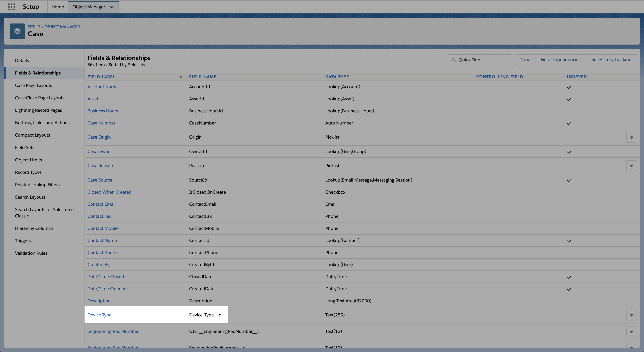Click the Indexed checkmark for Contact Name
Viewport: 644px width, 352px height.
pos(569,241)
